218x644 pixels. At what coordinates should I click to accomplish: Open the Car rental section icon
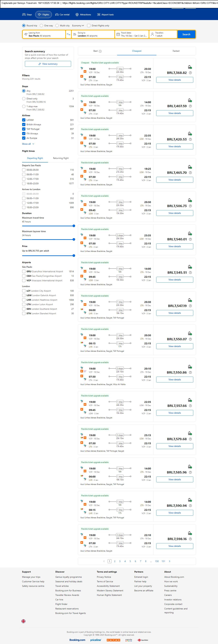tap(57, 15)
